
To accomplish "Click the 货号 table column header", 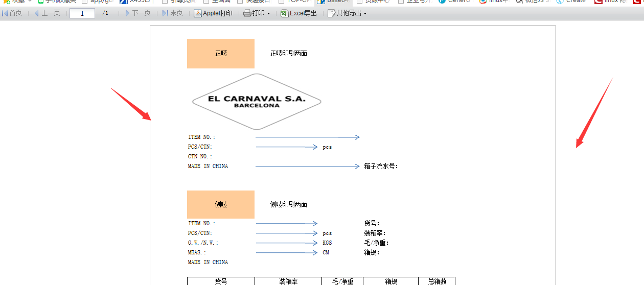I will [221, 281].
